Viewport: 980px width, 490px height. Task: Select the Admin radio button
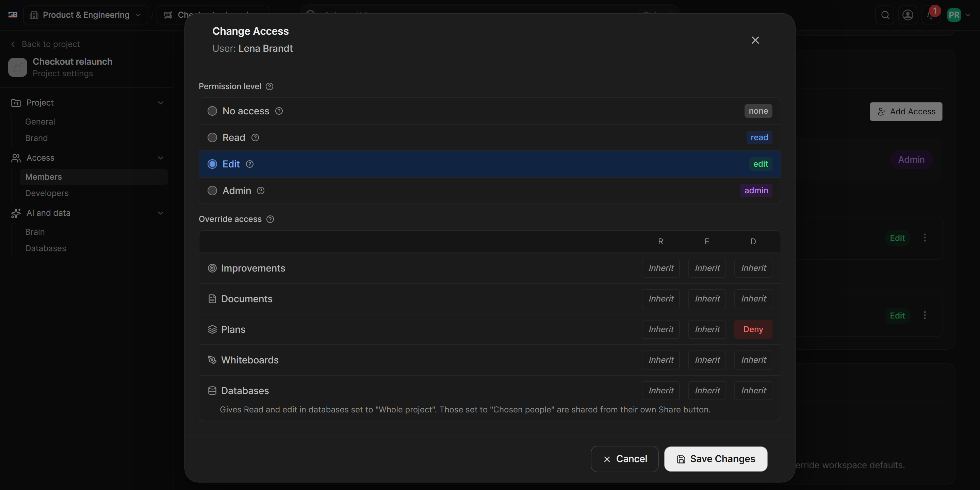point(212,191)
